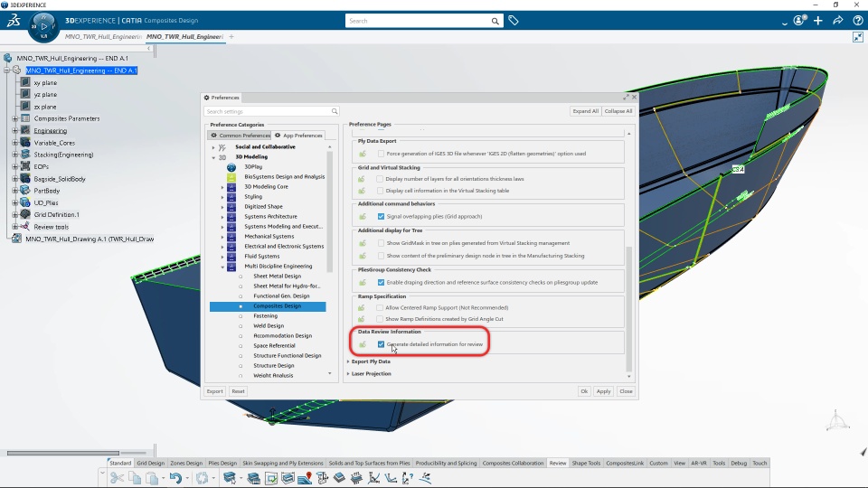
Task: Switch to App Preferences tab
Action: pos(297,135)
